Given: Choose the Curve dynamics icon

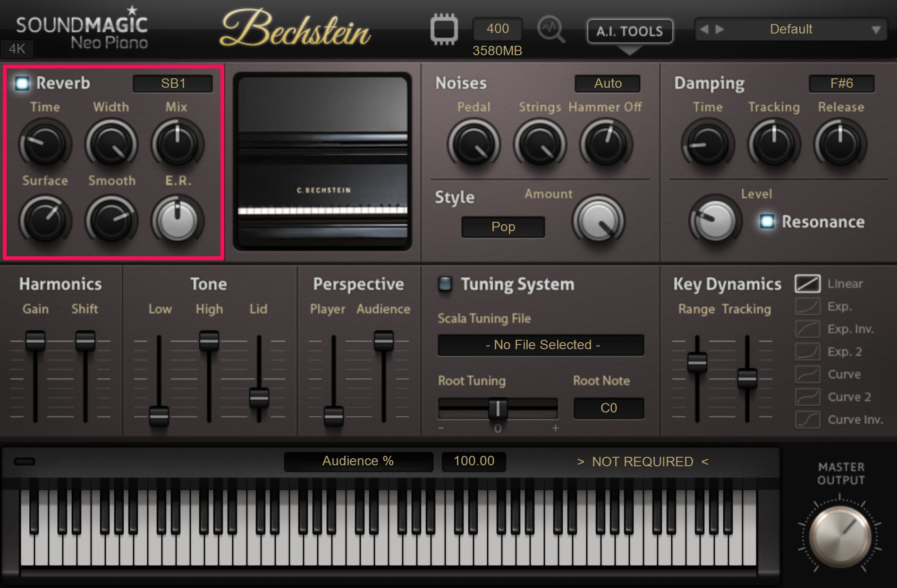Looking at the screenshot, I should [807, 374].
